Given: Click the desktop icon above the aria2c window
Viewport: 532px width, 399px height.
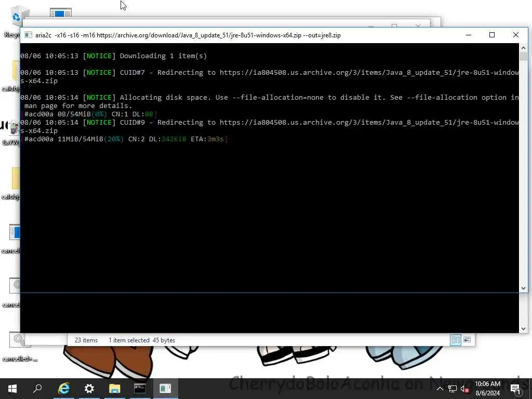Looking at the screenshot, I should (60, 13).
